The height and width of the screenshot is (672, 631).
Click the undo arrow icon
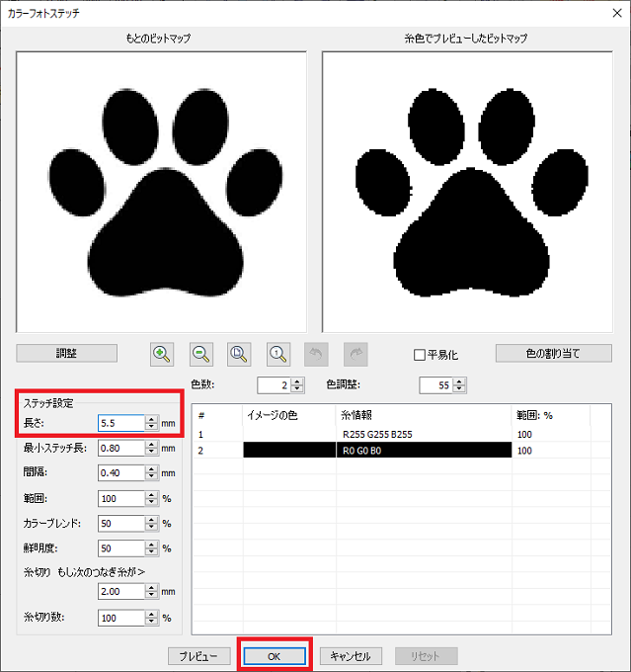tap(316, 354)
